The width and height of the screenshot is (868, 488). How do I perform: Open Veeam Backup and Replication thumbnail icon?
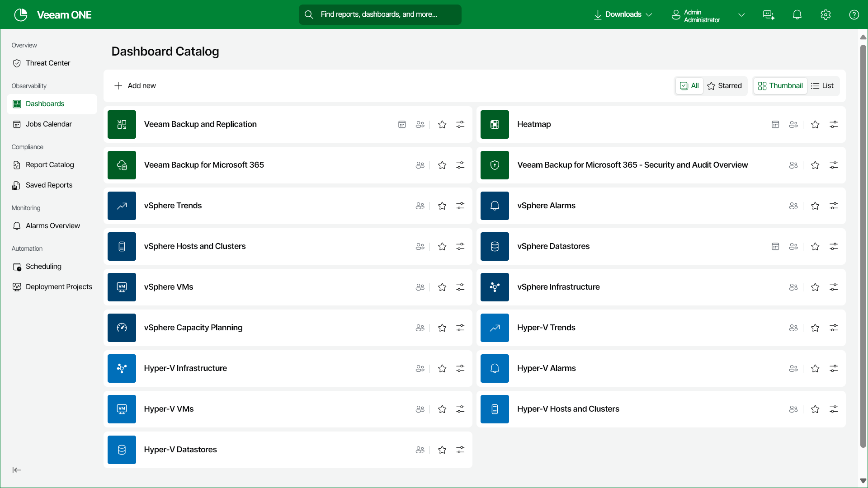tap(122, 124)
